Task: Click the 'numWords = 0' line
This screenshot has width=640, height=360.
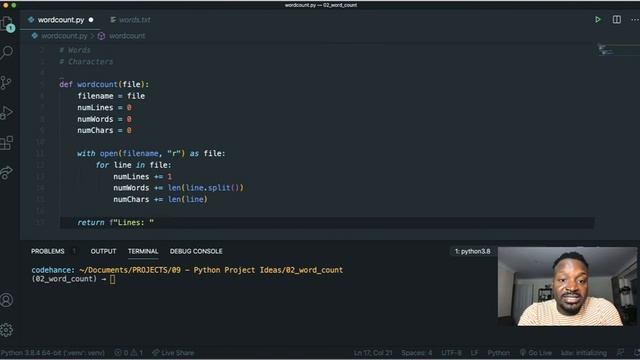Action: (104, 119)
